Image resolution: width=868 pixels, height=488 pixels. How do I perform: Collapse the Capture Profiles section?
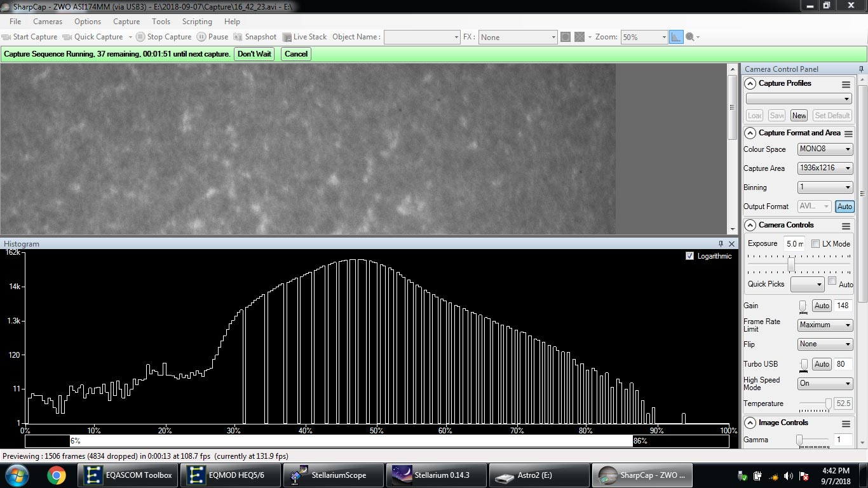click(750, 84)
